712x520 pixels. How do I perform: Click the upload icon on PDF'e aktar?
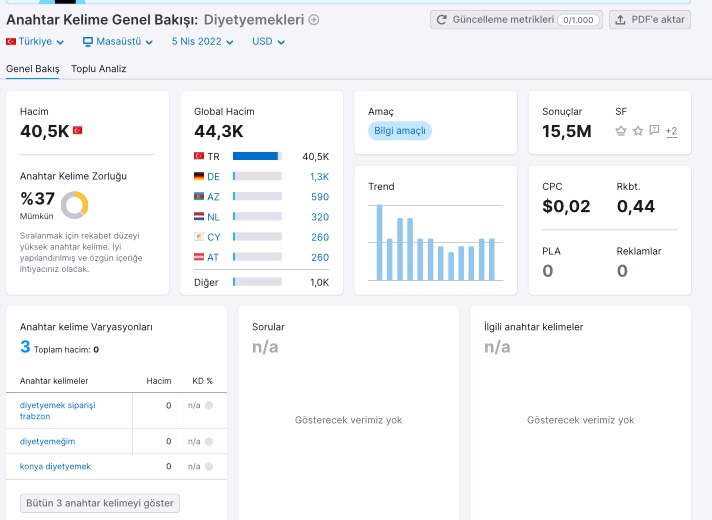[x=620, y=20]
